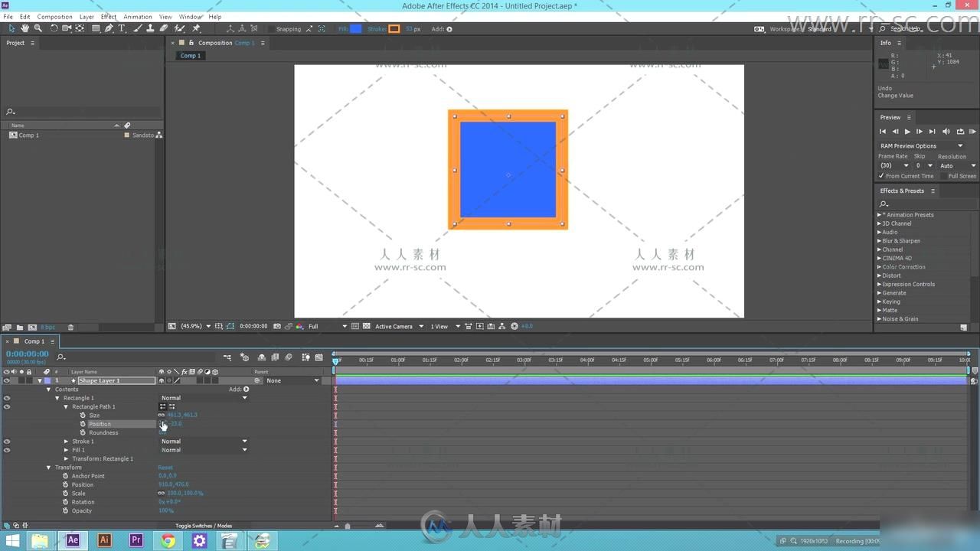Open the Graph Editor icon

point(318,357)
